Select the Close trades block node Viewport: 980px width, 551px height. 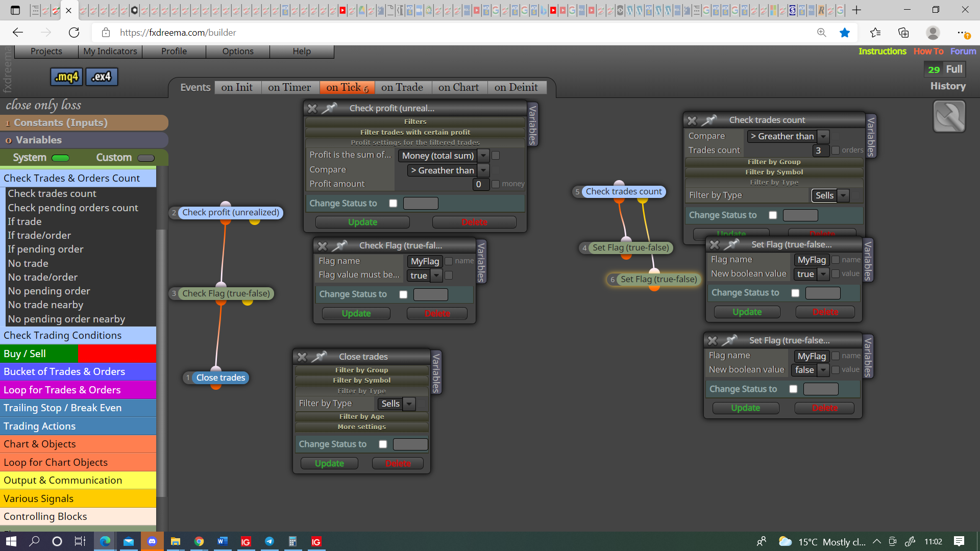220,378
